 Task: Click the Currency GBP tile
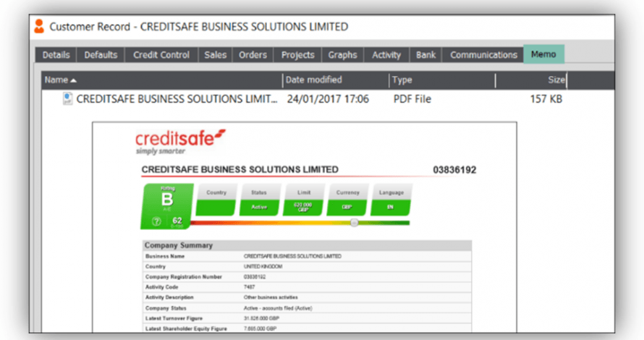point(347,200)
